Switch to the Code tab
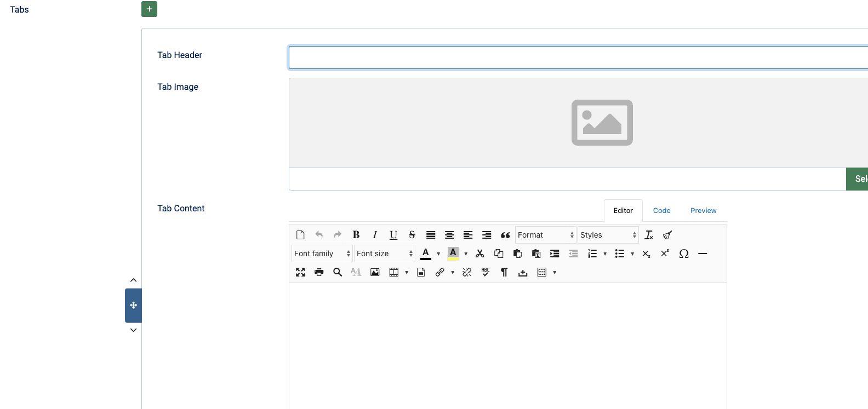This screenshot has height=409, width=868. pos(661,211)
